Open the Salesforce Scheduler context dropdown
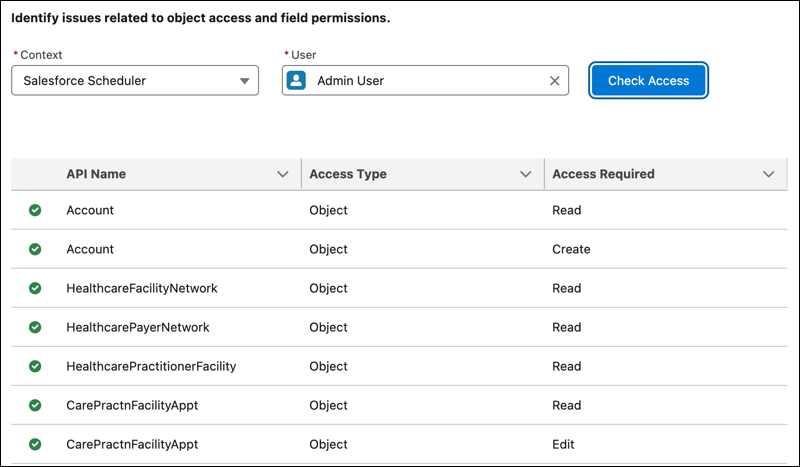The height and width of the screenshot is (467, 800). coord(135,80)
